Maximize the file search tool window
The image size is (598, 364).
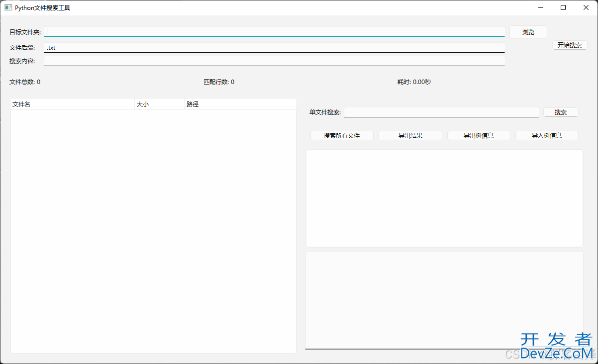[x=563, y=7]
